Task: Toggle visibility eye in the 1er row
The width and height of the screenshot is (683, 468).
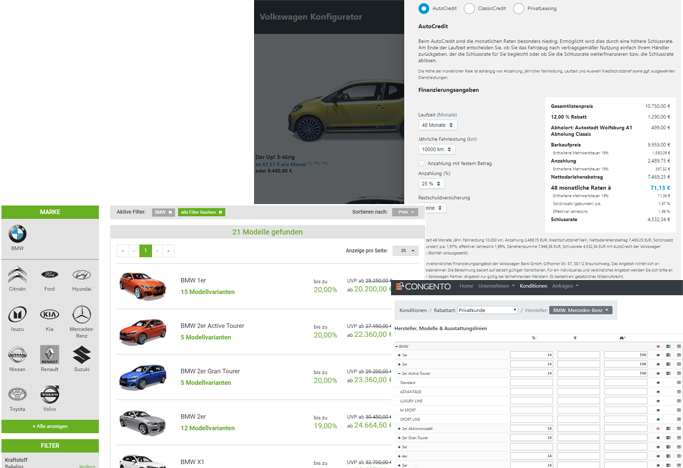Action: (x=658, y=355)
